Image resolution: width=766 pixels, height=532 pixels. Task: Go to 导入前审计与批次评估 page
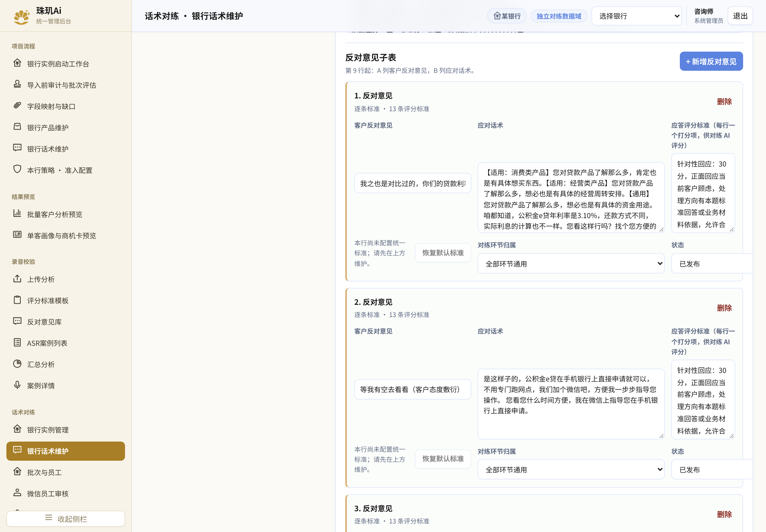pyautogui.click(x=66, y=85)
